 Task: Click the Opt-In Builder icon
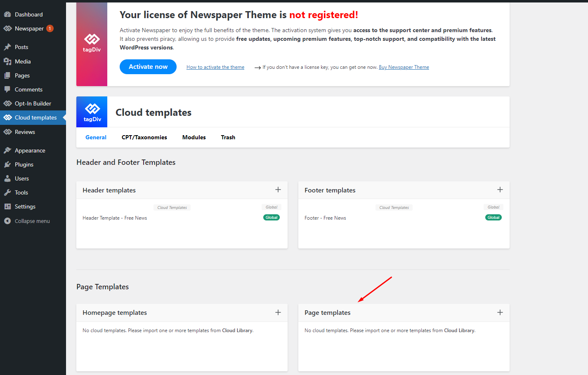point(7,103)
